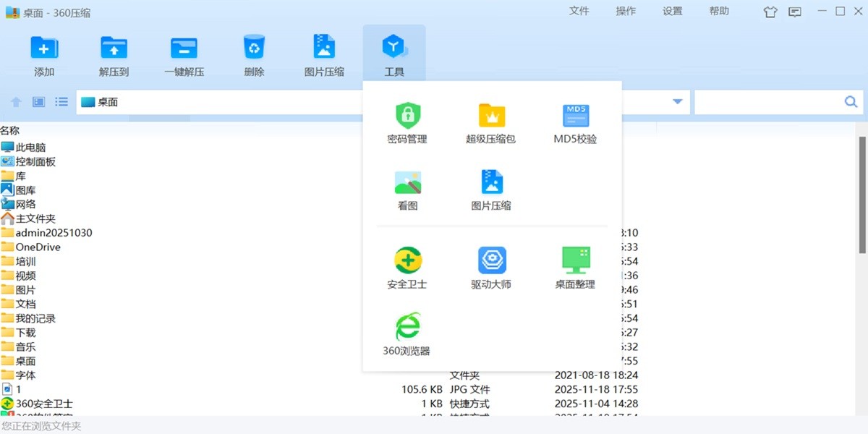
Task: Launch the 超级压缩包 tool
Action: tap(490, 122)
